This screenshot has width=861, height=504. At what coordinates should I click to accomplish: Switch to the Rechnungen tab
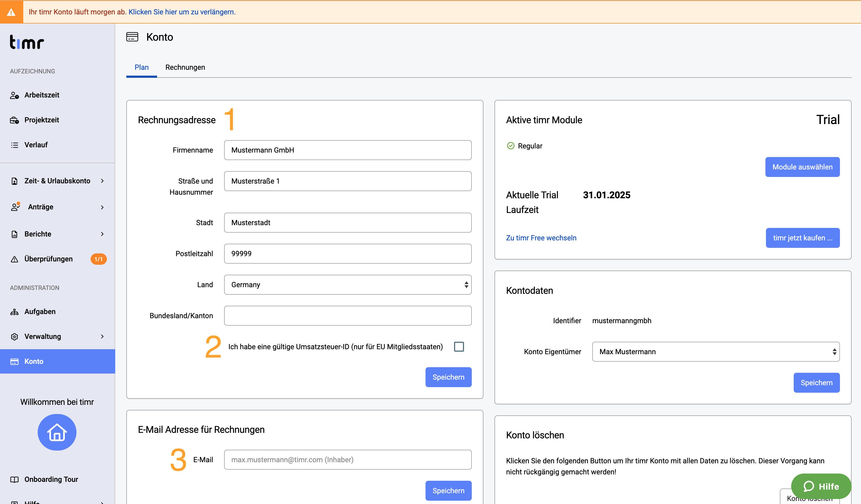[x=185, y=67]
